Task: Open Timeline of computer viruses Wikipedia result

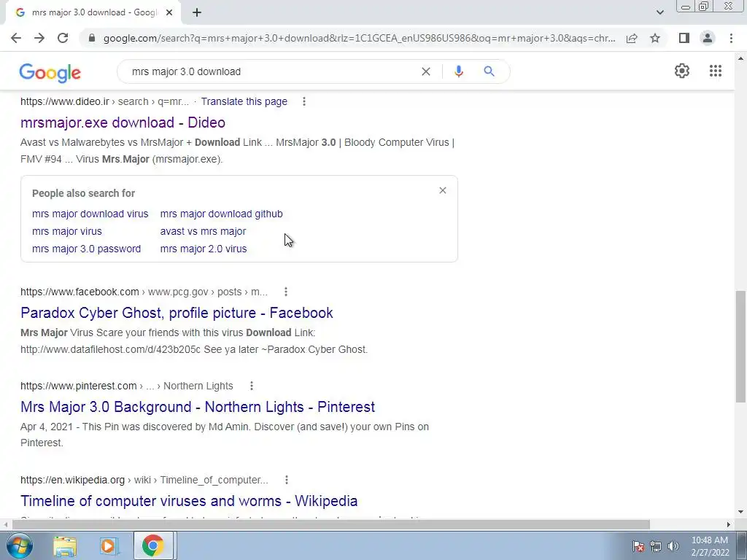Action: click(189, 501)
